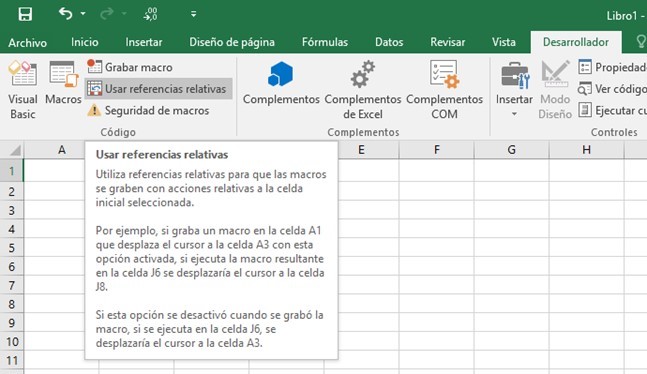Open Complementos de Excel gear icon

point(362,74)
